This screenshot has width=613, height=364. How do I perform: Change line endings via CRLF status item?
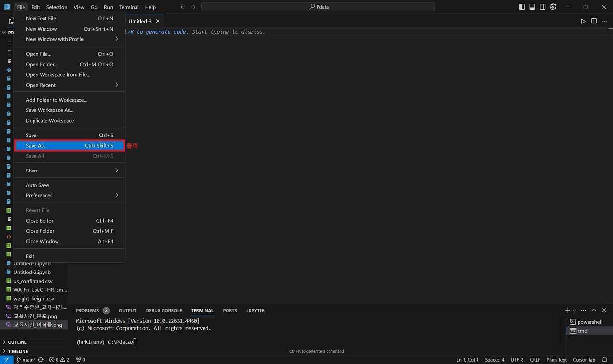coord(535,359)
